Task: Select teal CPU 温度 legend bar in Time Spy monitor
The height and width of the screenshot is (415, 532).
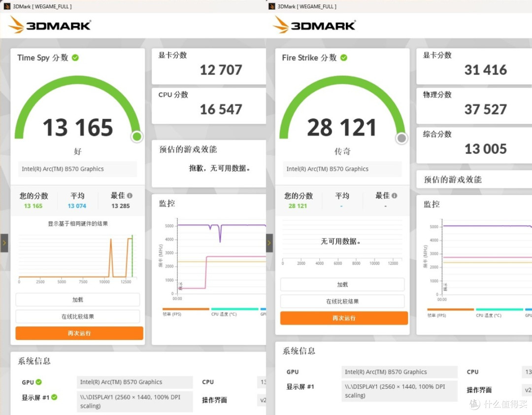Action: tap(235, 309)
